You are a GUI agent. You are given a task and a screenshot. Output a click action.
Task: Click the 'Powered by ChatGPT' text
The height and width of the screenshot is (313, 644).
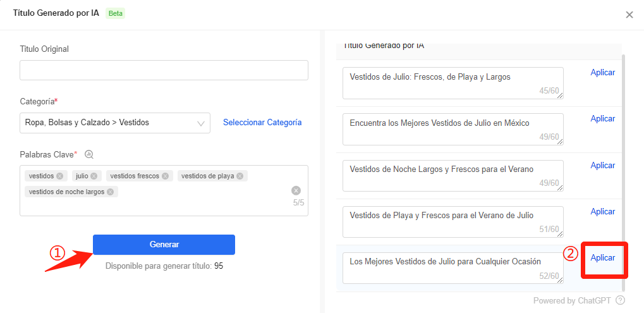[572, 301]
